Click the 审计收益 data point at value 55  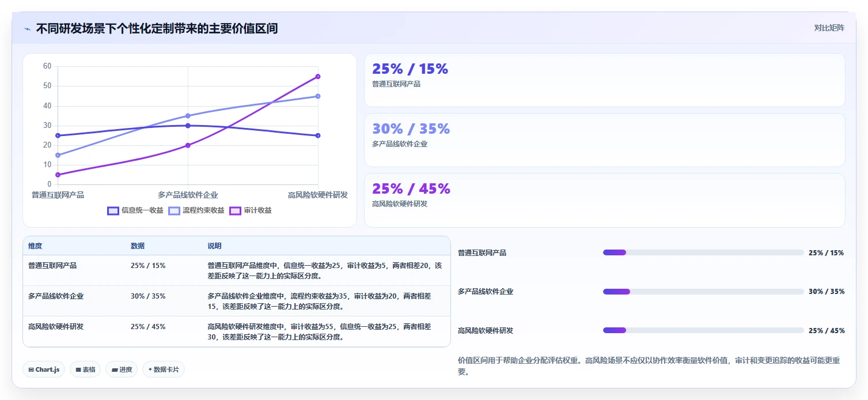click(x=318, y=77)
